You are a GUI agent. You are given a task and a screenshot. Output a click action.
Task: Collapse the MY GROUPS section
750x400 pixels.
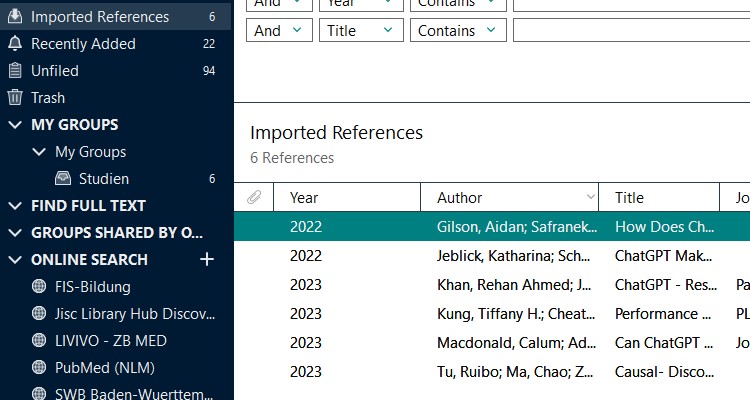(x=14, y=125)
